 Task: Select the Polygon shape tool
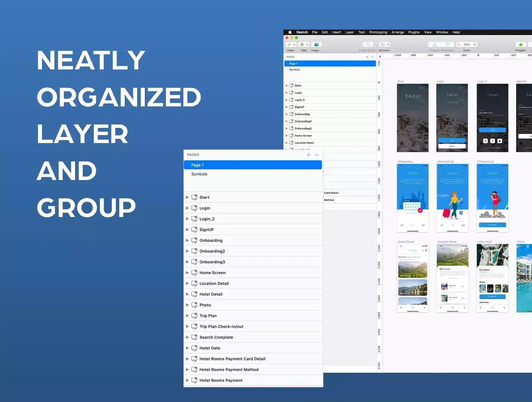coord(520,45)
